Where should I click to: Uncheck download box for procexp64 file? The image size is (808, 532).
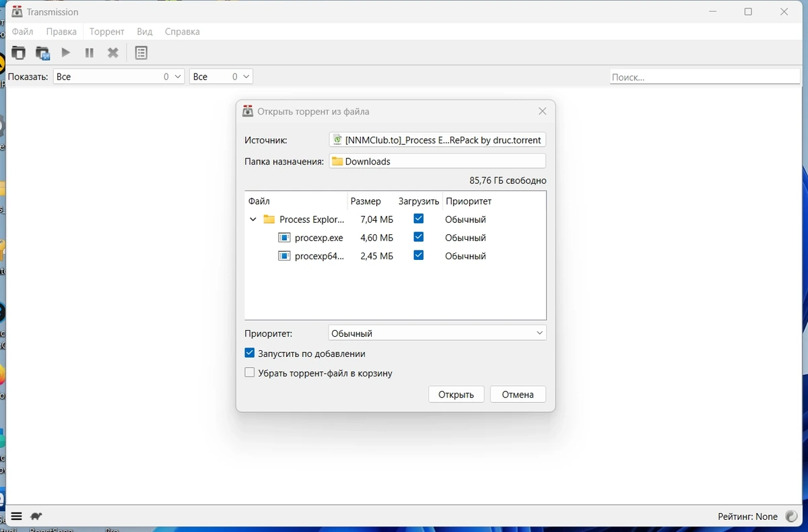point(418,255)
